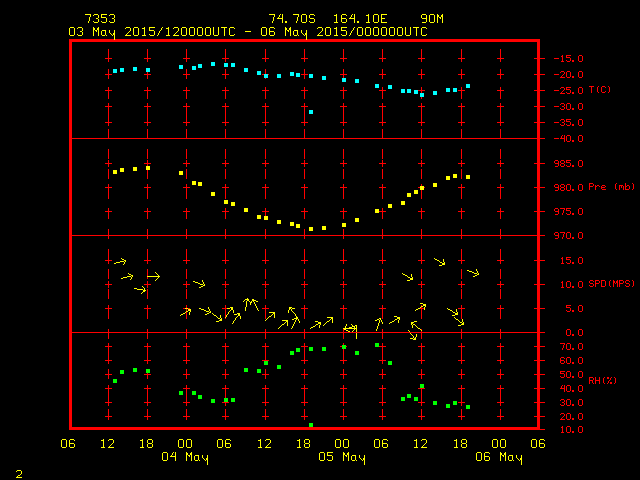This screenshot has height=480, width=640.
Task: Click the "05 May" date label
Action: coord(342,457)
